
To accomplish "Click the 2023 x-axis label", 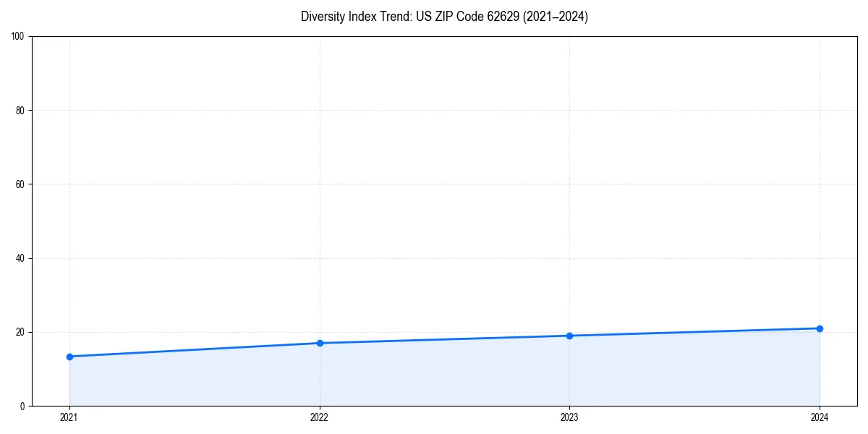I will pos(569,417).
